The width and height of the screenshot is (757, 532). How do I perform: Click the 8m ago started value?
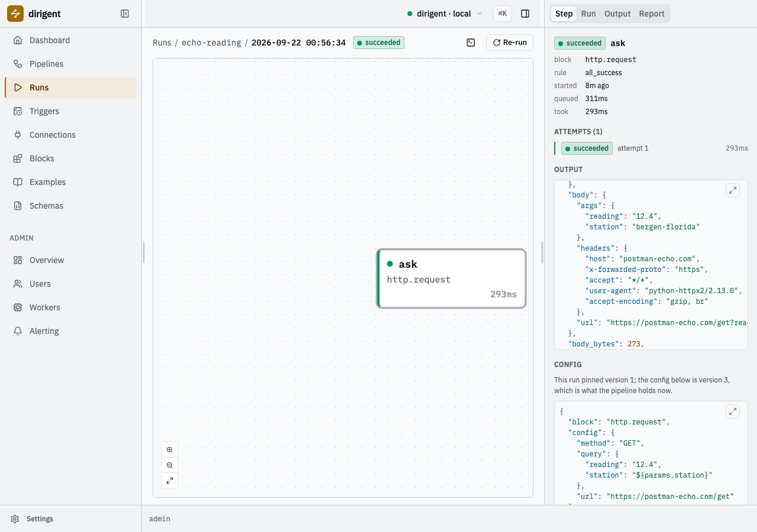(597, 86)
